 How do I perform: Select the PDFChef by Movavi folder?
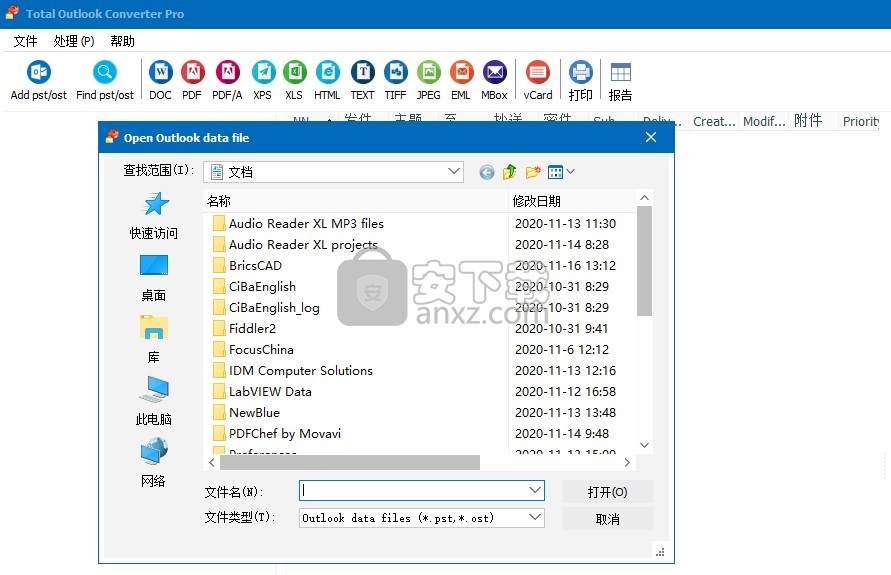pyautogui.click(x=277, y=434)
